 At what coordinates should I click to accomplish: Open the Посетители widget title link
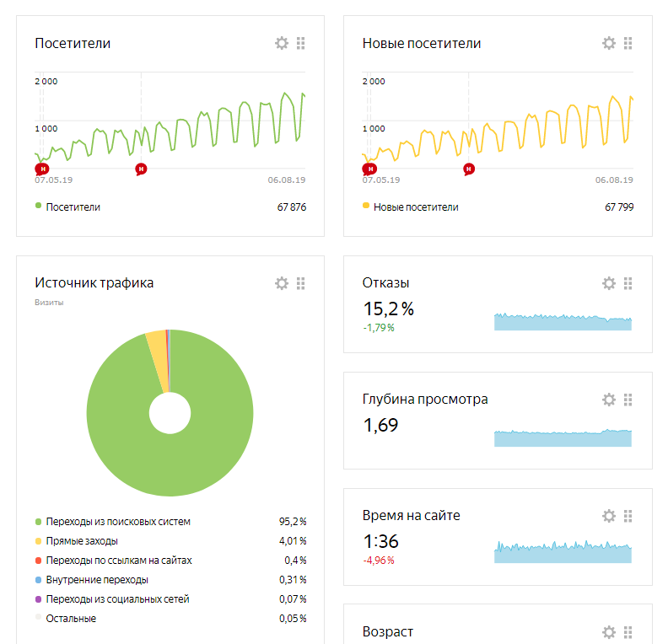(x=73, y=43)
